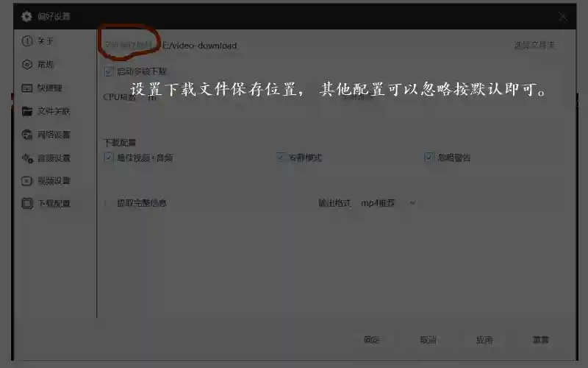Toggle the 最佳视频+音频 checkbox
Image resolution: width=588 pixels, height=368 pixels.
pos(108,158)
